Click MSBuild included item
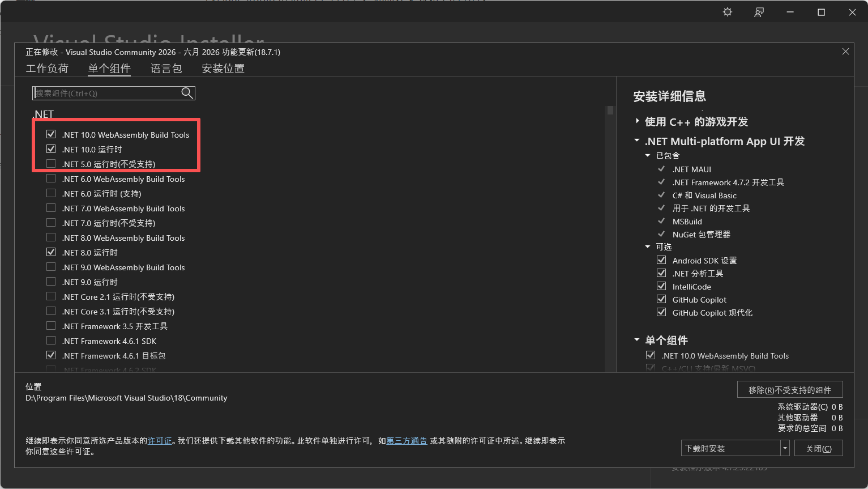868x489 pixels. (x=687, y=221)
